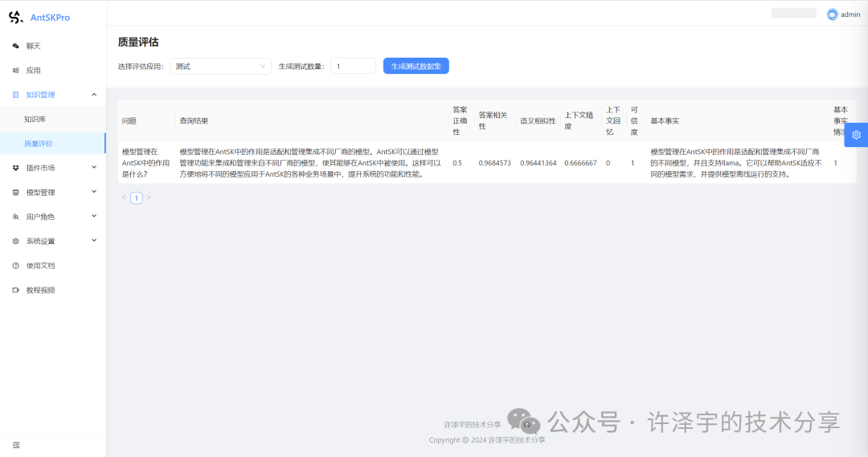This screenshot has width=868, height=457.
Task: Click the previous page arrow
Action: pyautogui.click(x=124, y=198)
